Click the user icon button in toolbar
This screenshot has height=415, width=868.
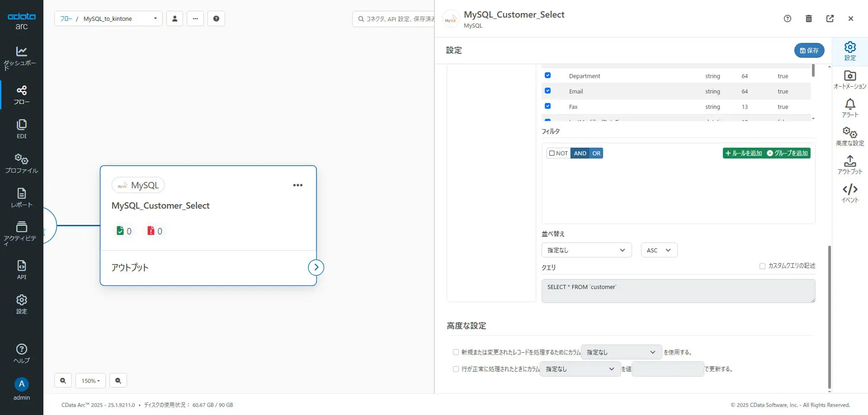pyautogui.click(x=175, y=19)
